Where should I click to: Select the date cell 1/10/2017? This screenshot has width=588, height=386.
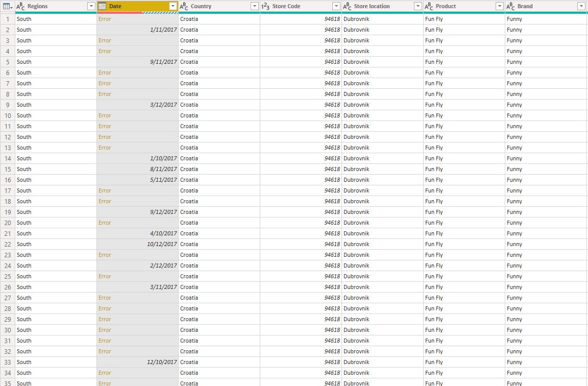(x=138, y=158)
